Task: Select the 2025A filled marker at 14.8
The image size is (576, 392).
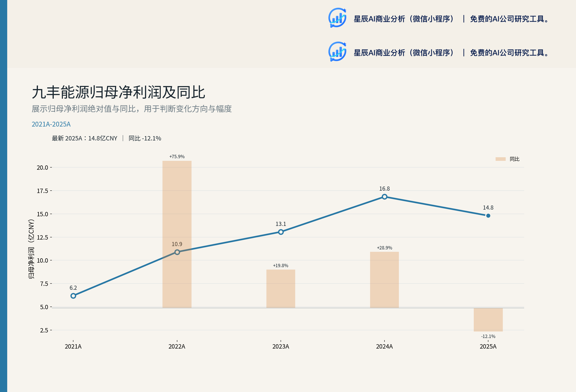Action: [488, 216]
